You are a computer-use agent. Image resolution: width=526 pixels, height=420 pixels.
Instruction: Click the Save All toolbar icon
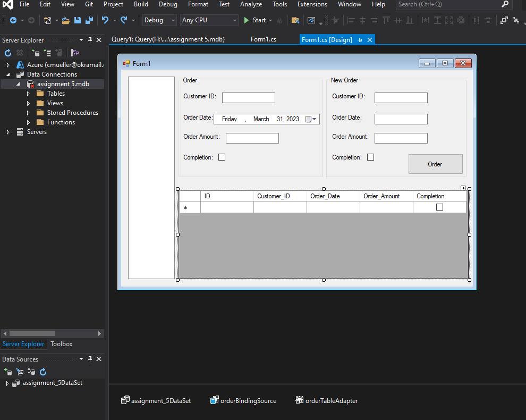point(89,20)
